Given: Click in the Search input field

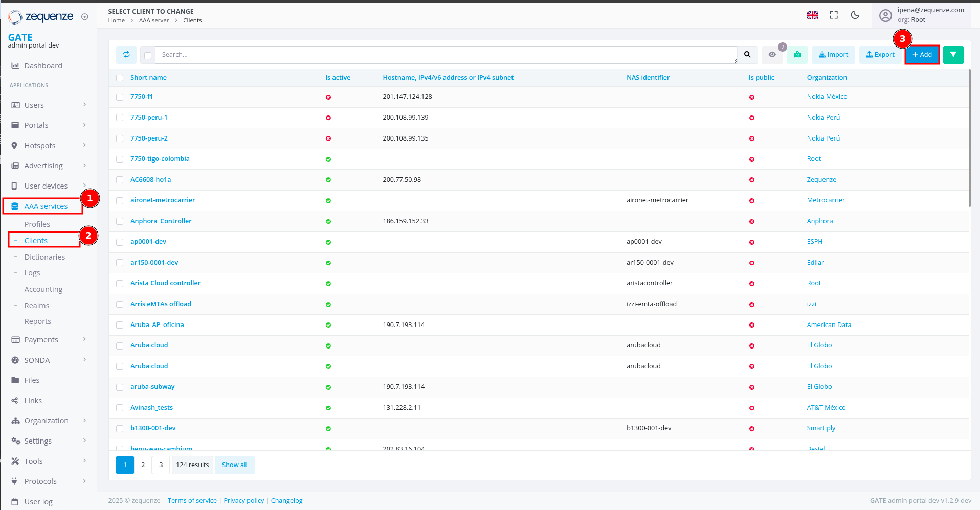Looking at the screenshot, I should click(445, 55).
